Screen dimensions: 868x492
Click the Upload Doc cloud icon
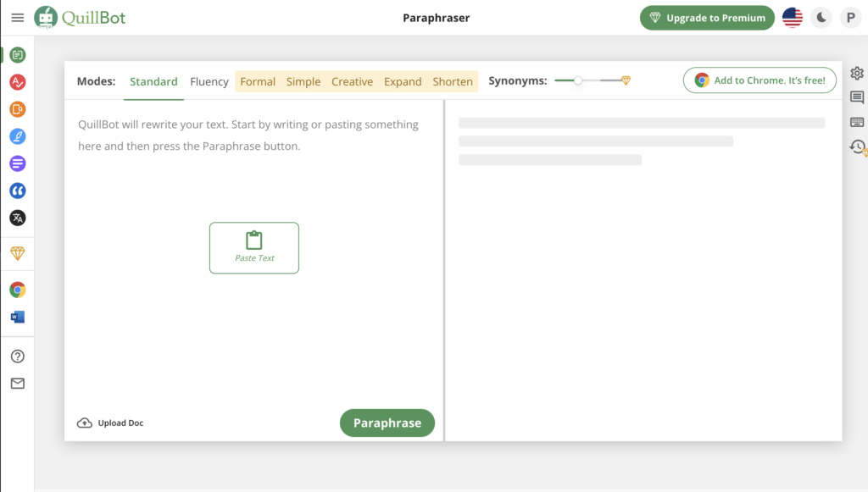point(84,423)
